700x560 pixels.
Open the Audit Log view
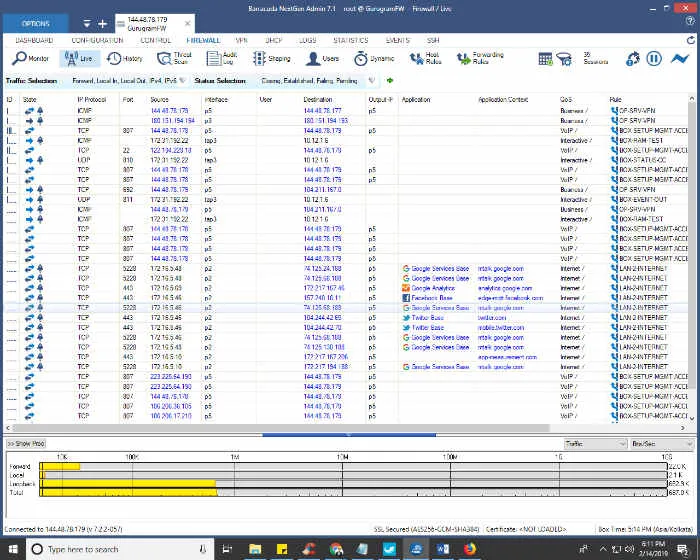[x=222, y=58]
